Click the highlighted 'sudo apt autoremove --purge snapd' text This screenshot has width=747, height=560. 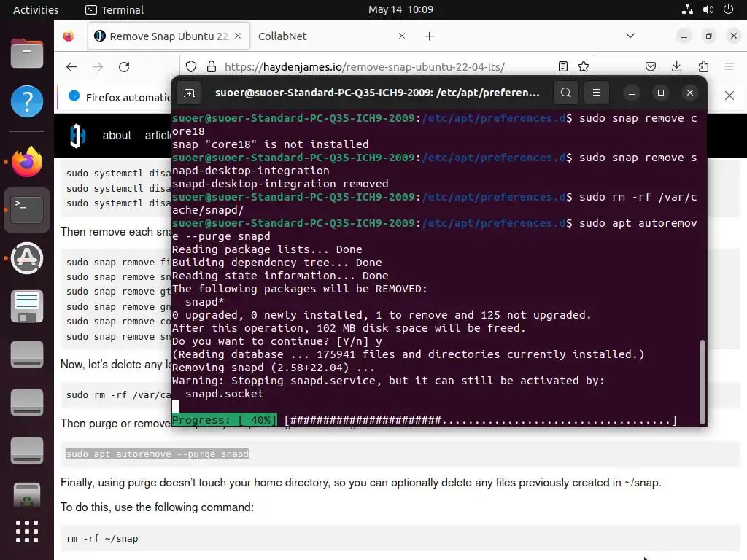click(x=158, y=454)
